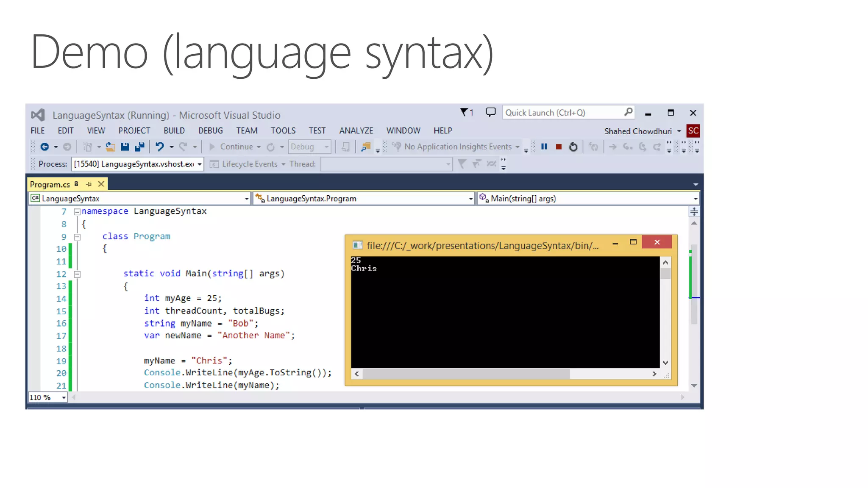Click the Save All icon

(x=139, y=147)
